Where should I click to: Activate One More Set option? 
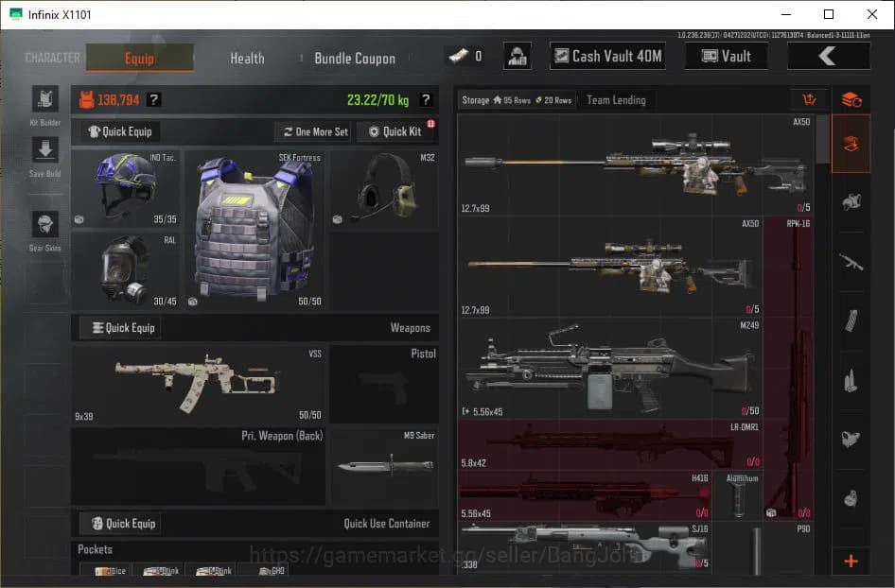[x=312, y=131]
